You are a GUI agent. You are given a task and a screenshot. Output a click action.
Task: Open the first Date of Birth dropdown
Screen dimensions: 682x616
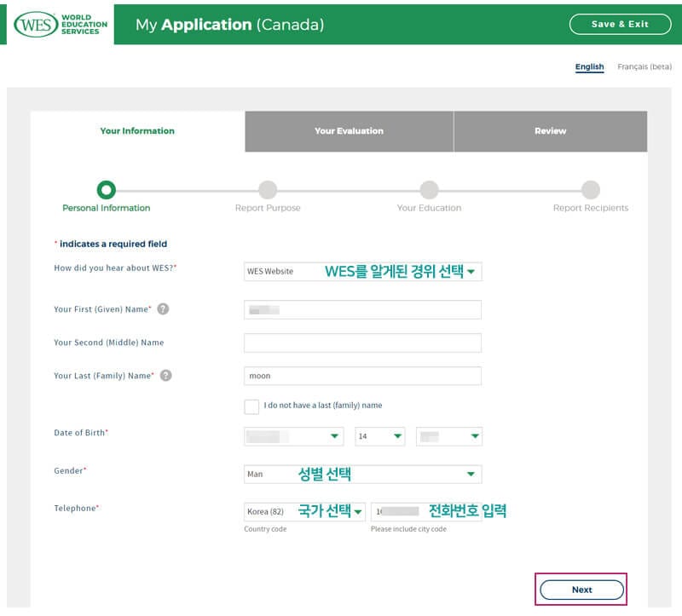(x=293, y=436)
